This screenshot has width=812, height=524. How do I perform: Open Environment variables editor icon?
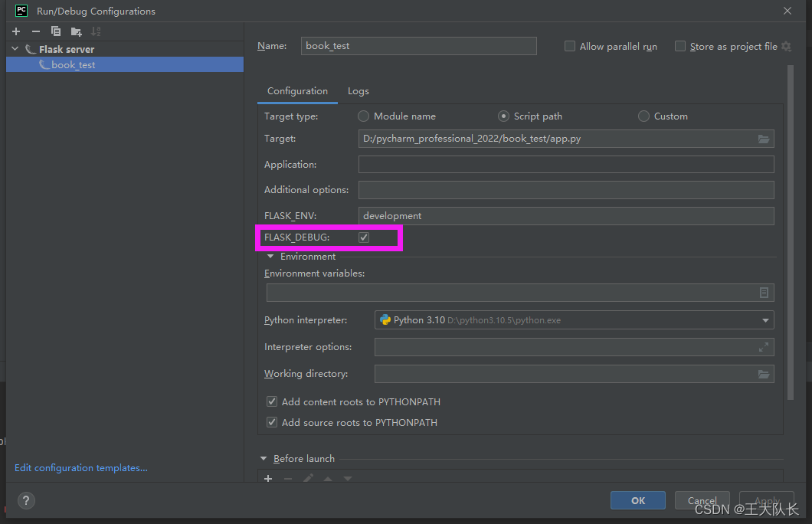763,293
